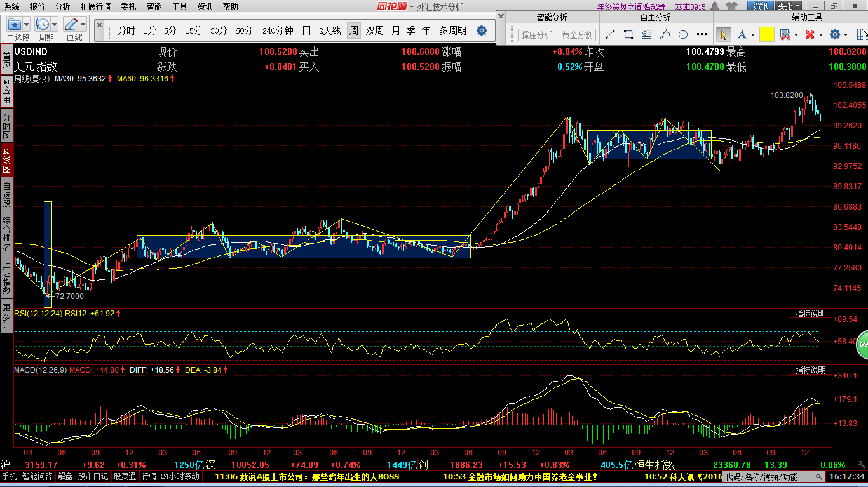The width and height of the screenshot is (868, 487).
Task: Click the 黄金分割 button
Action: click(x=576, y=35)
